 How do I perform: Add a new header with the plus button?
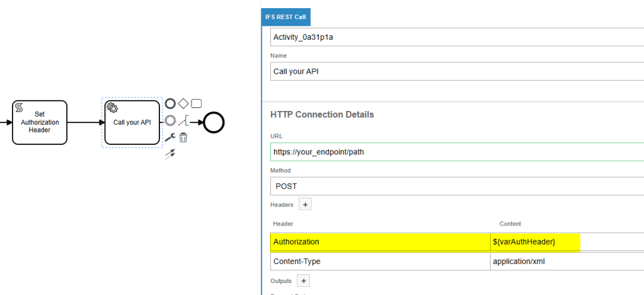[305, 204]
